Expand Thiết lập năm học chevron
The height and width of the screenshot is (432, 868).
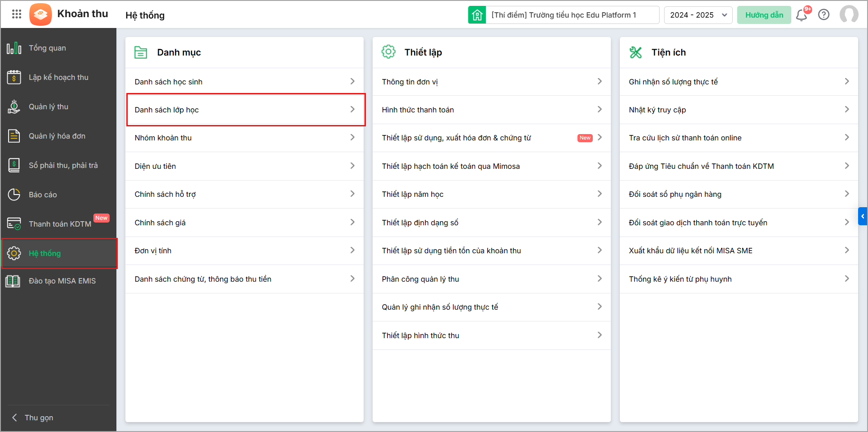tap(600, 194)
